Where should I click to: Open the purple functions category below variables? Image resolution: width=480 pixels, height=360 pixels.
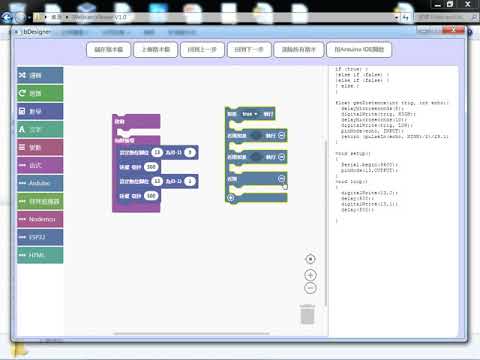tap(40, 165)
